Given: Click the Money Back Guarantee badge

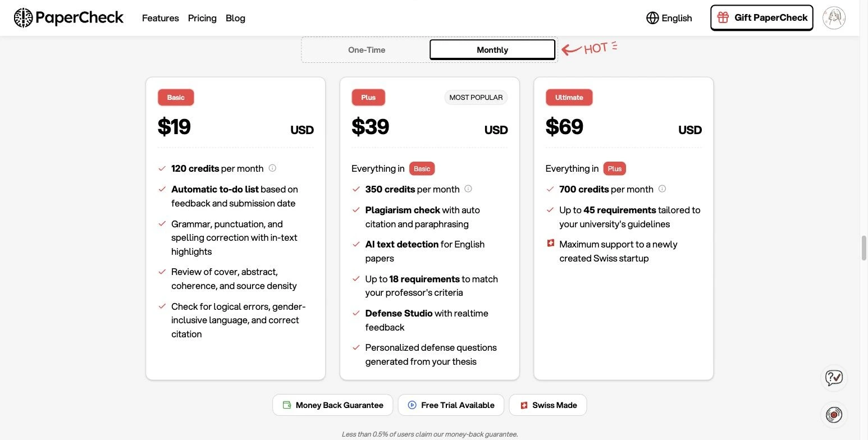Looking at the screenshot, I should [x=333, y=405].
